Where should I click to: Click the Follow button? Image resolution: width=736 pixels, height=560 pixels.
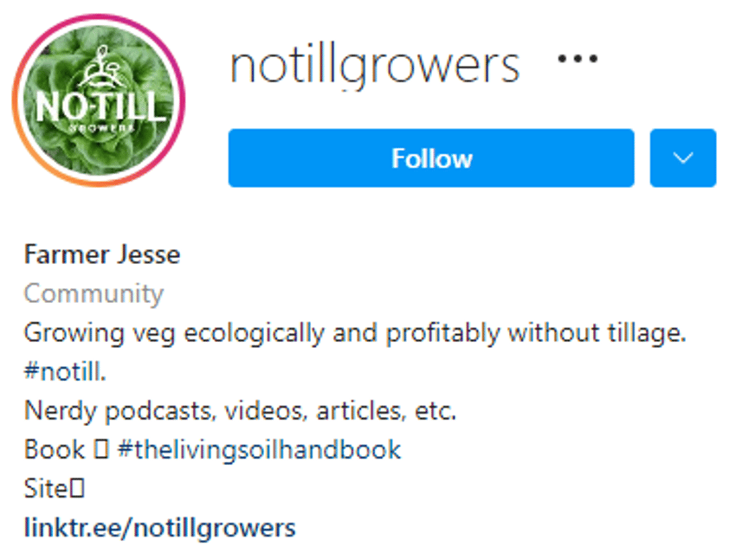(430, 158)
